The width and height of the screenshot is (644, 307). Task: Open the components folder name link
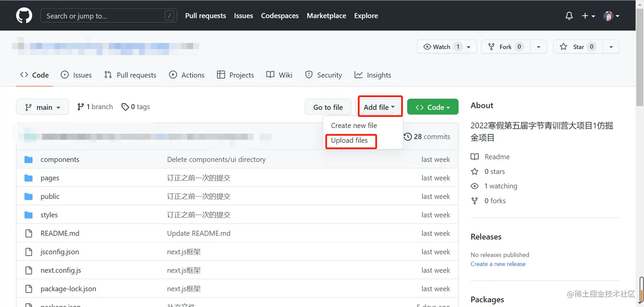point(60,159)
